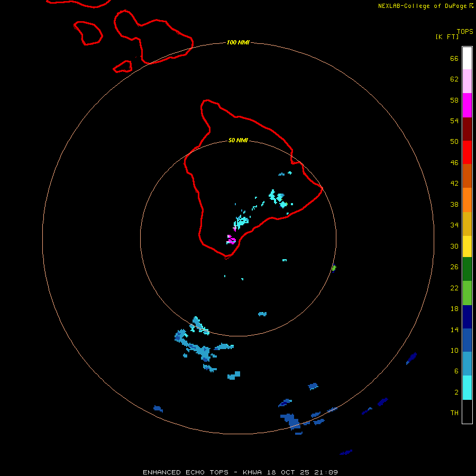Click the 30 value on the legend

pos(454,246)
